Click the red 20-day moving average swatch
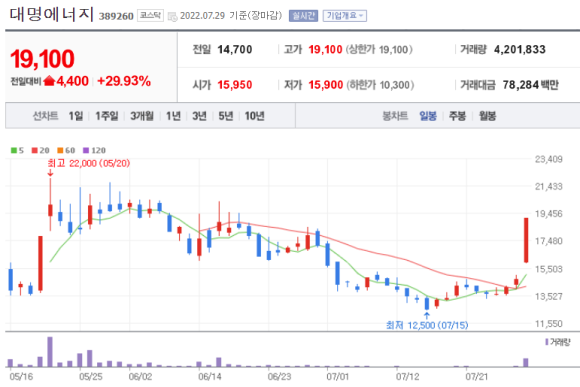This screenshot has height=387, width=580. [35, 150]
